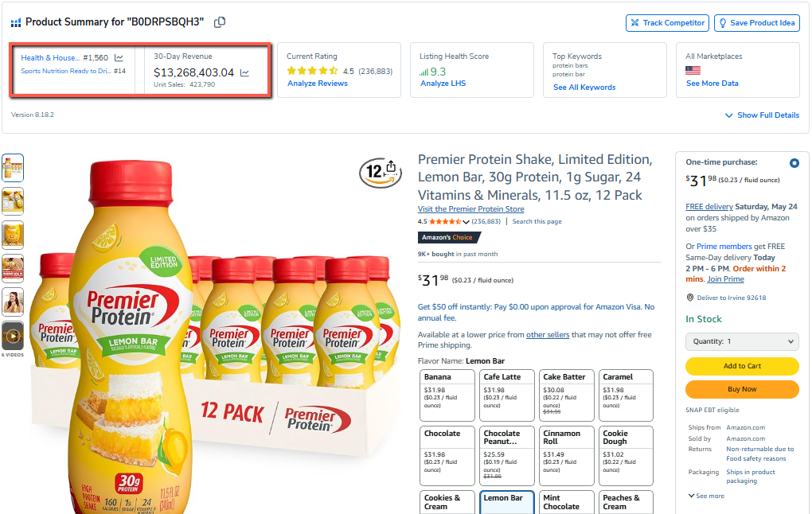Open the See All Keywords link
This screenshot has height=514, width=812.
point(584,88)
